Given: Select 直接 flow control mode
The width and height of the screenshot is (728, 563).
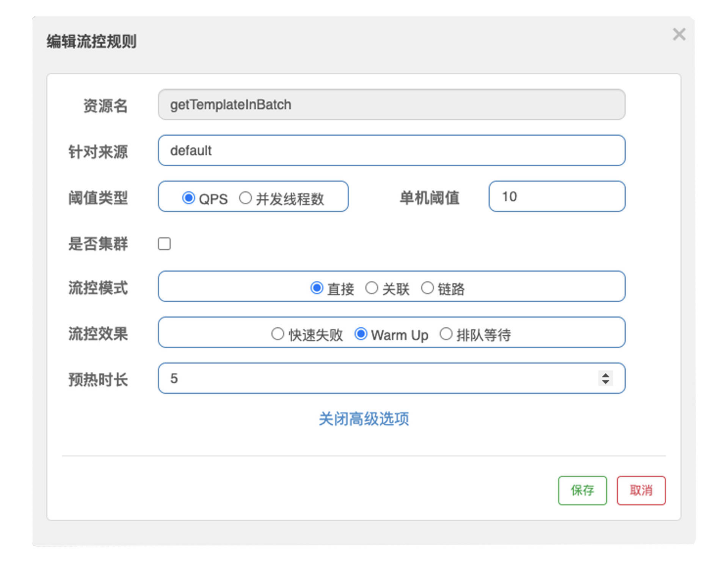Looking at the screenshot, I should [317, 288].
